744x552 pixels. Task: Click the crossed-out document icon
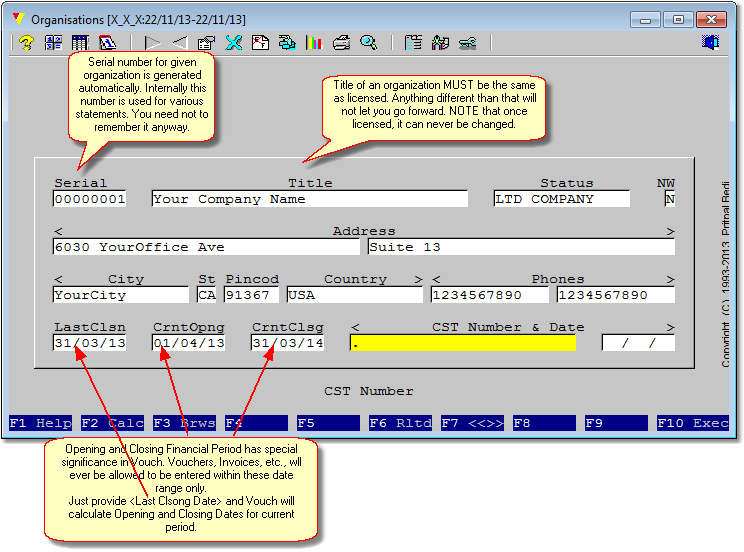click(260, 43)
